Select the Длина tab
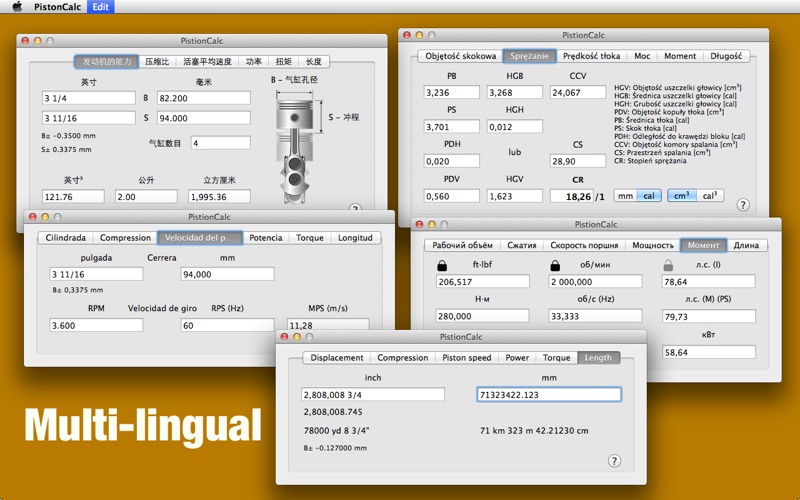Screen dimensions: 800x500 (746, 245)
